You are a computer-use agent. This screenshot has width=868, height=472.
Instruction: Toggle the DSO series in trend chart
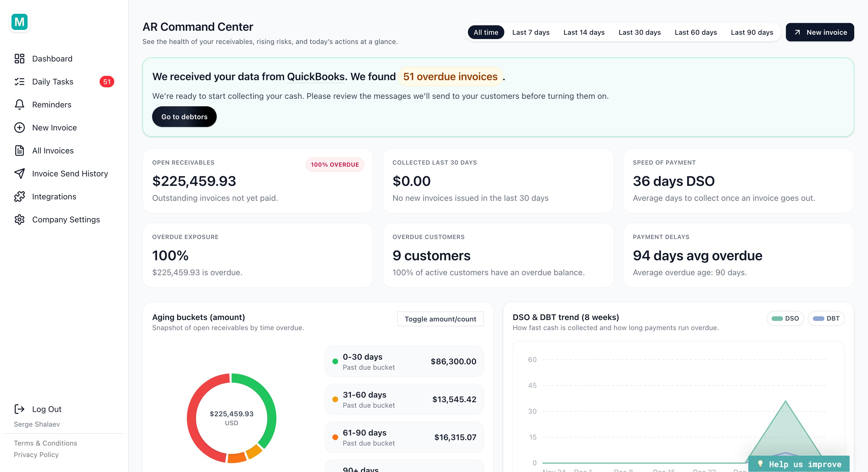[x=785, y=319]
